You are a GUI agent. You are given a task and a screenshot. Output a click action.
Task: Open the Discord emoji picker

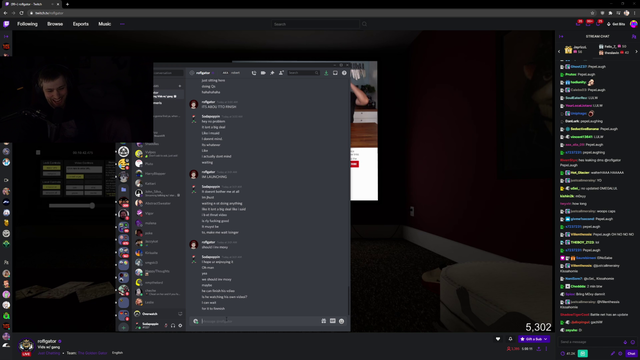point(342,321)
